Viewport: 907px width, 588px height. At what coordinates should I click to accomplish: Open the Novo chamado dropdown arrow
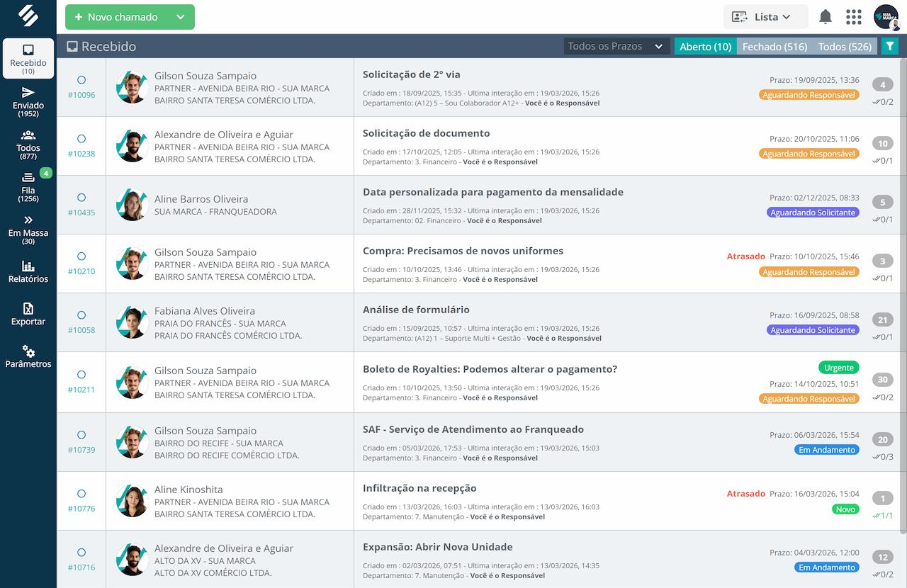[x=181, y=16]
